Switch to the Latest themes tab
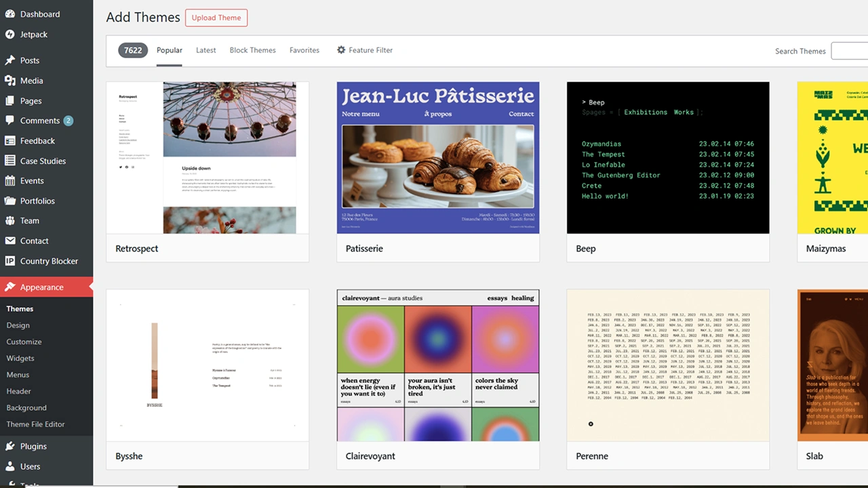Viewport: 868px width, 488px height. click(x=205, y=49)
